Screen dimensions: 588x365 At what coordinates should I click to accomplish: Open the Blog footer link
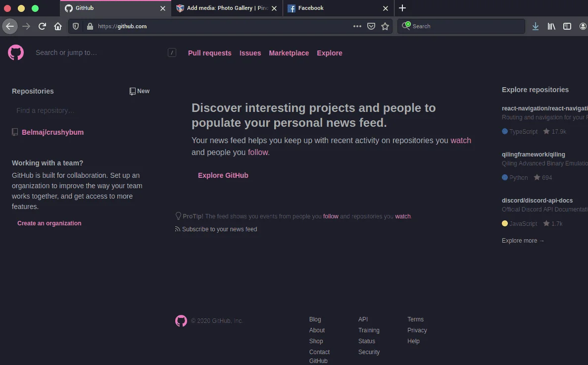point(315,319)
